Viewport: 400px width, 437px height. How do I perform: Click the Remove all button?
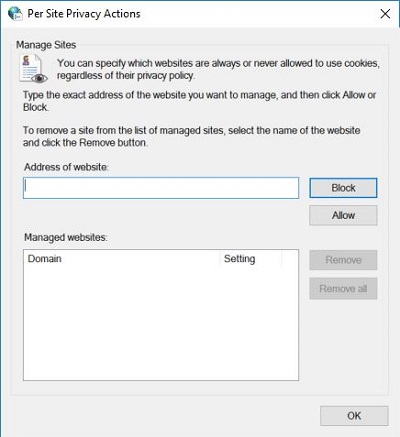pyautogui.click(x=343, y=289)
